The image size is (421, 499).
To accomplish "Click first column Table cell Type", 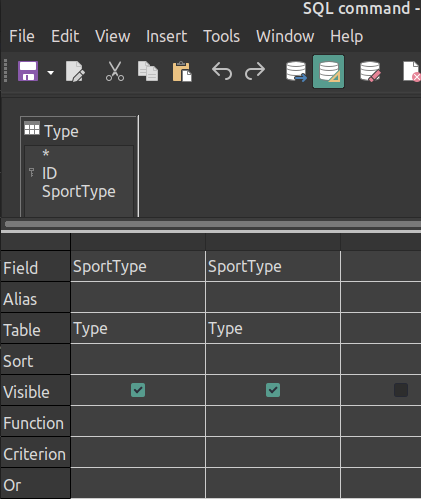I will point(138,328).
